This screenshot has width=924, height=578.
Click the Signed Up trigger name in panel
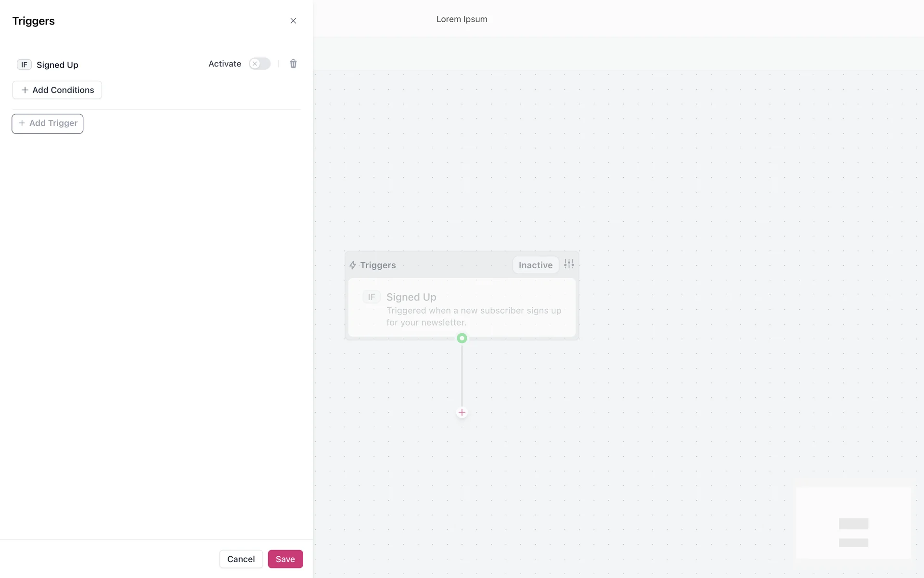[x=57, y=65]
